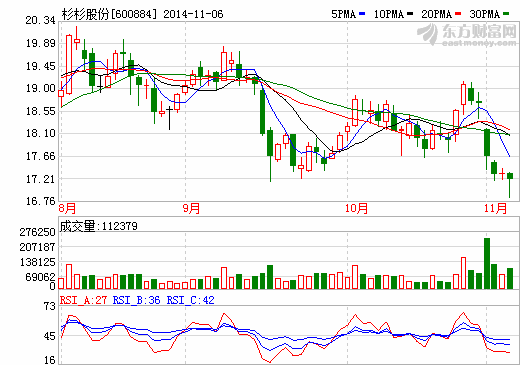The width and height of the screenshot is (520, 365).
Task: Click the 276250 volume axis label
Action: tap(37, 232)
